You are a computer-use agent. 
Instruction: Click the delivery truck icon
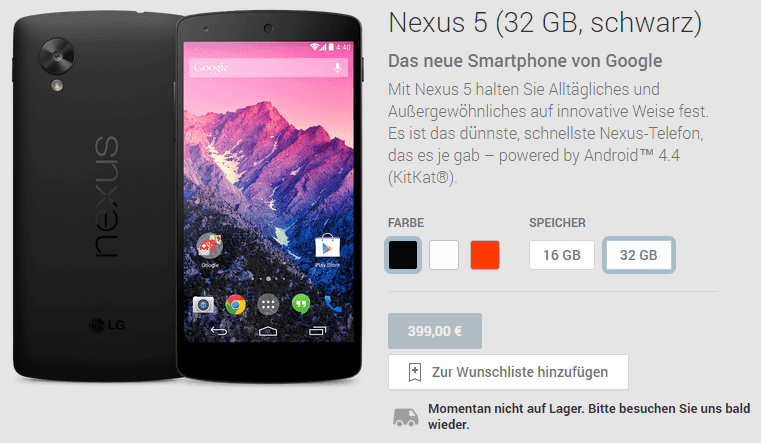pos(405,417)
